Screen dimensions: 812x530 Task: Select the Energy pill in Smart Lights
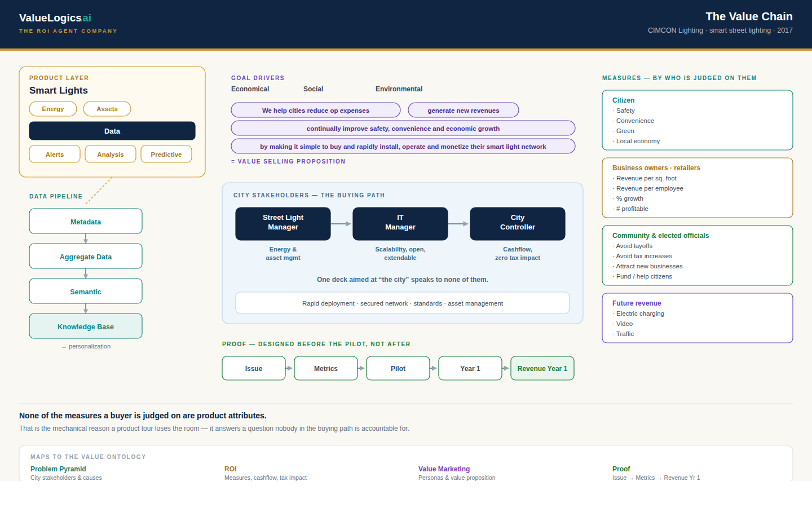pyautogui.click(x=53, y=109)
